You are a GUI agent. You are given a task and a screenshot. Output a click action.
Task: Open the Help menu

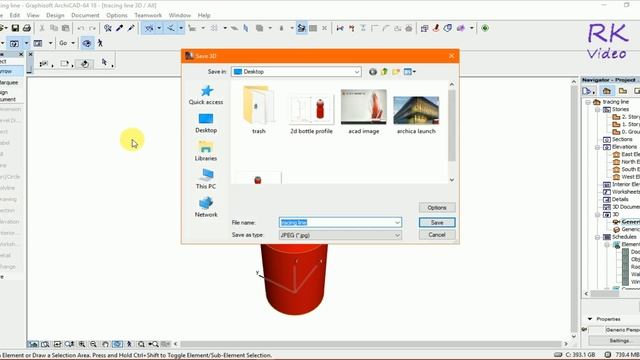coord(204,15)
